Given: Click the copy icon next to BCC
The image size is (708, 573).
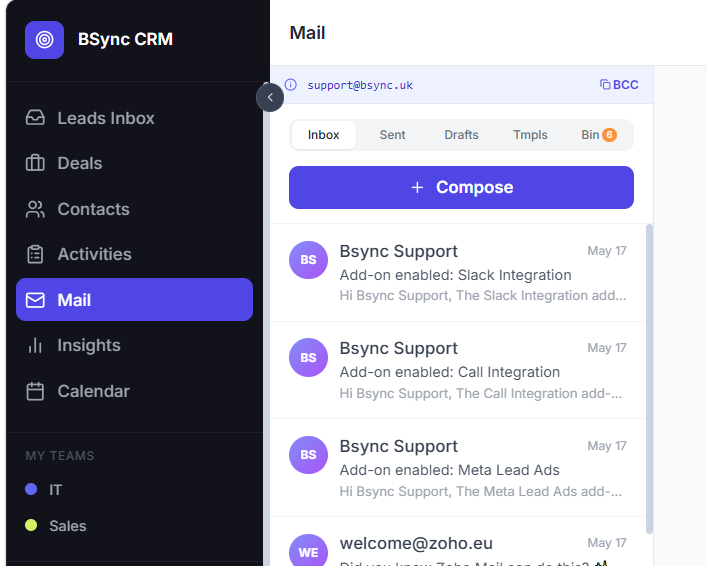Looking at the screenshot, I should [x=605, y=84].
